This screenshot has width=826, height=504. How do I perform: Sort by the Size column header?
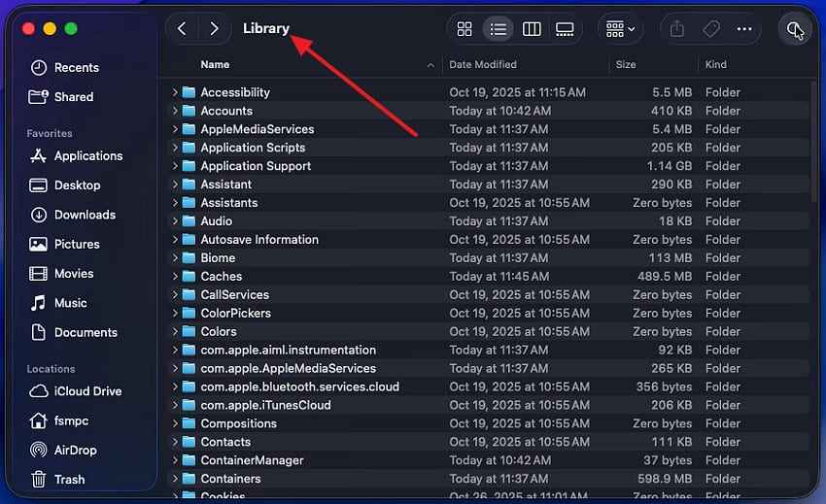click(x=625, y=64)
